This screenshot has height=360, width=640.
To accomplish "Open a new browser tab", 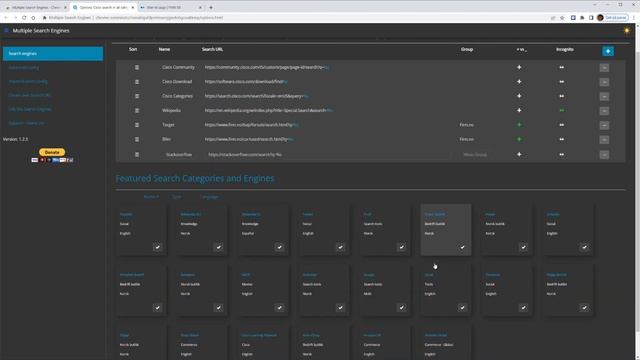I will [x=211, y=7].
